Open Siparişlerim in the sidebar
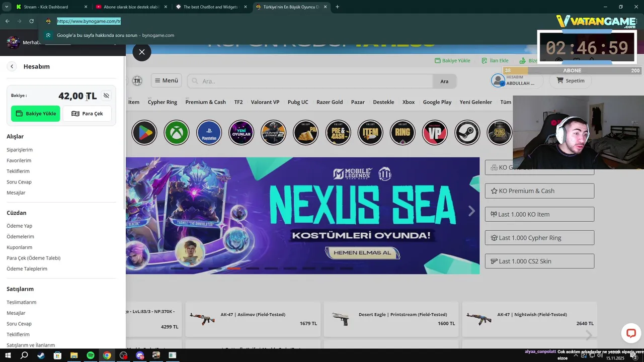Viewport: 644px width, 362px height. 20,150
